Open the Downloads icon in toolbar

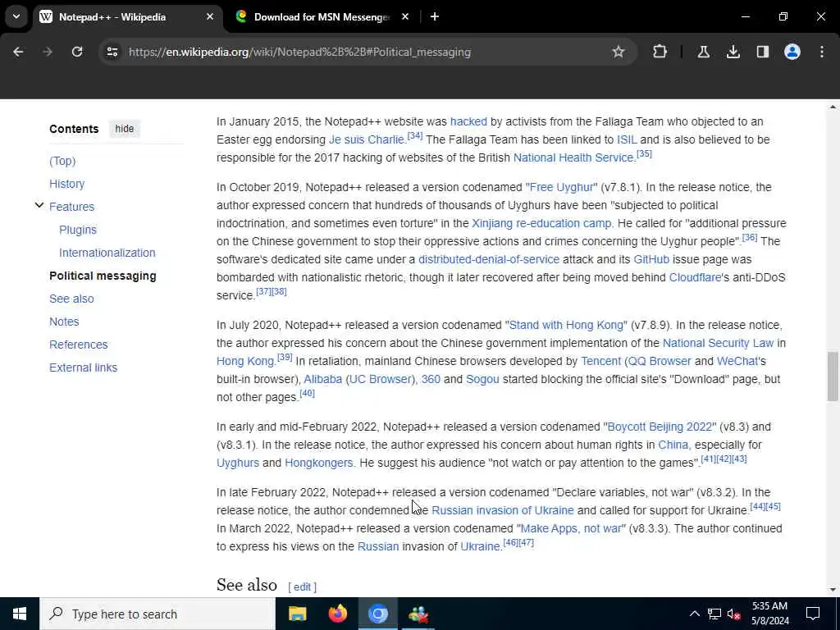[x=733, y=52]
